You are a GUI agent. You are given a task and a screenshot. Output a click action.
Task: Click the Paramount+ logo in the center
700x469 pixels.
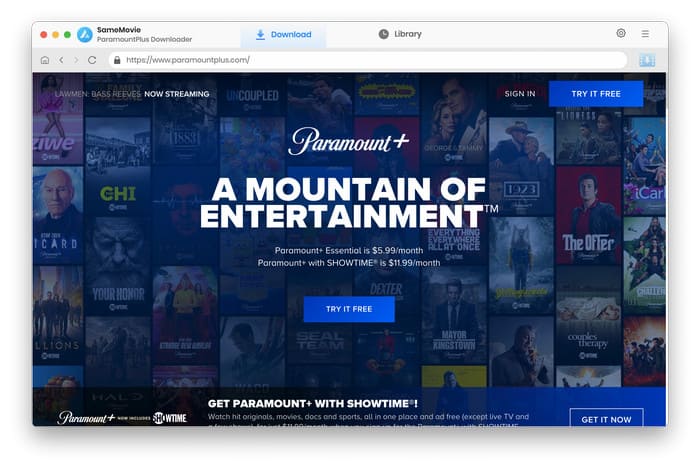point(349,142)
